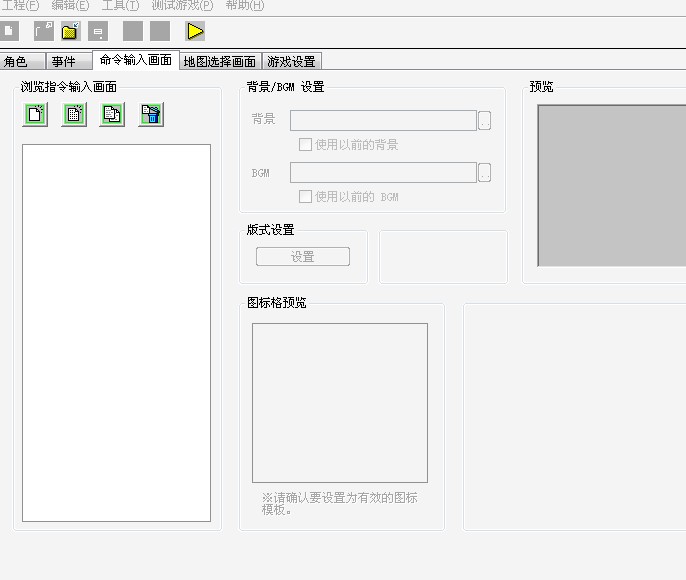Click the gray 预览 preview area
The image size is (686, 580).
coord(612,185)
